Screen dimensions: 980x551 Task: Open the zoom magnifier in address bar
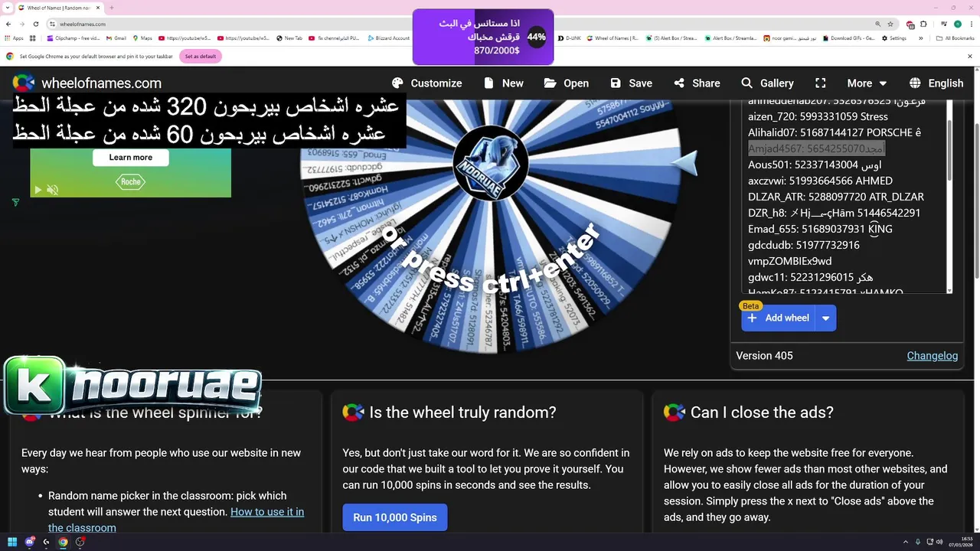pos(878,24)
